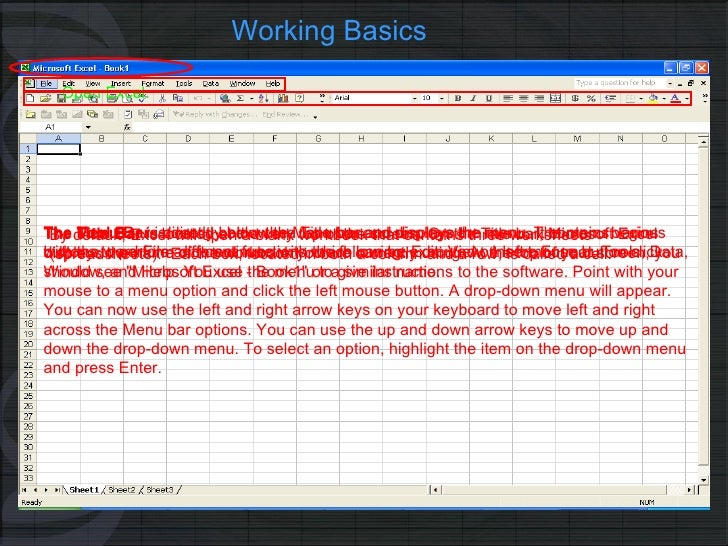Click the Fill Color paint bucket swatch

[654, 98]
